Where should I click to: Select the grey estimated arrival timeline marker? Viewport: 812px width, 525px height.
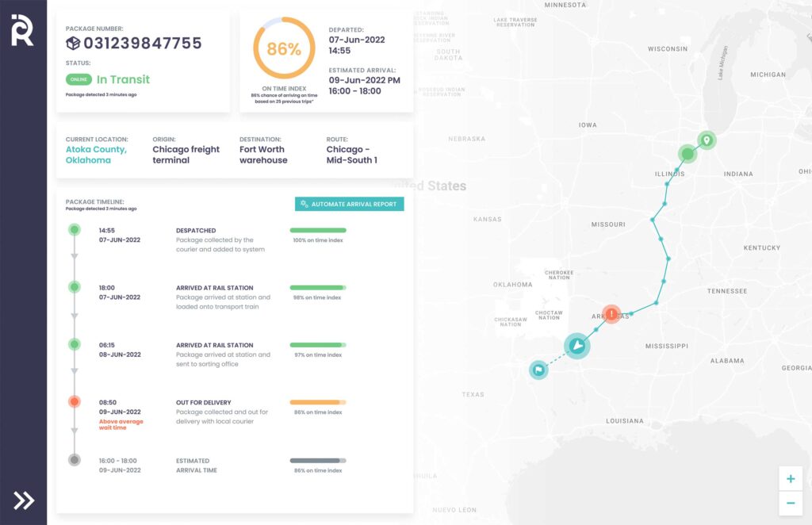coord(75,460)
